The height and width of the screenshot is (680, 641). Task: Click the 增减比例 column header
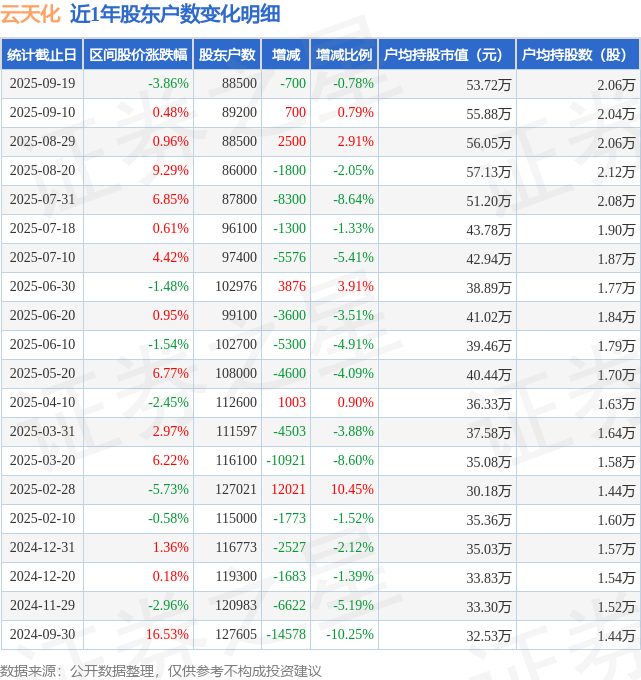point(343,55)
